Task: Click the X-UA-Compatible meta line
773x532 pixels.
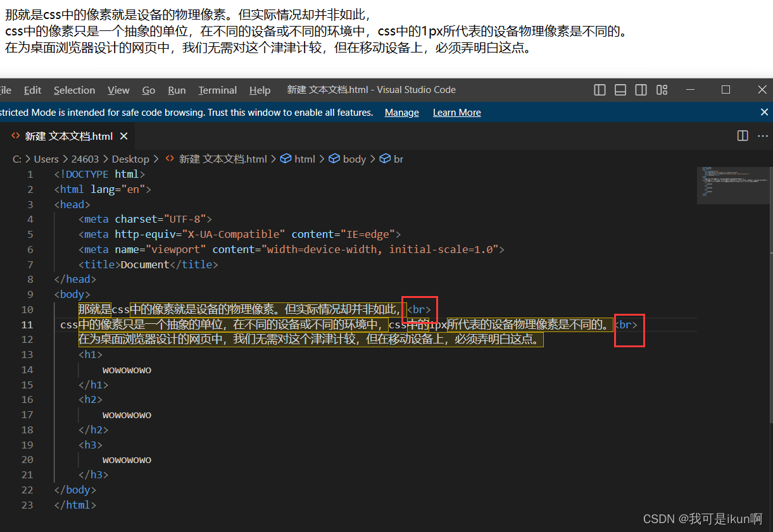Action: [240, 234]
